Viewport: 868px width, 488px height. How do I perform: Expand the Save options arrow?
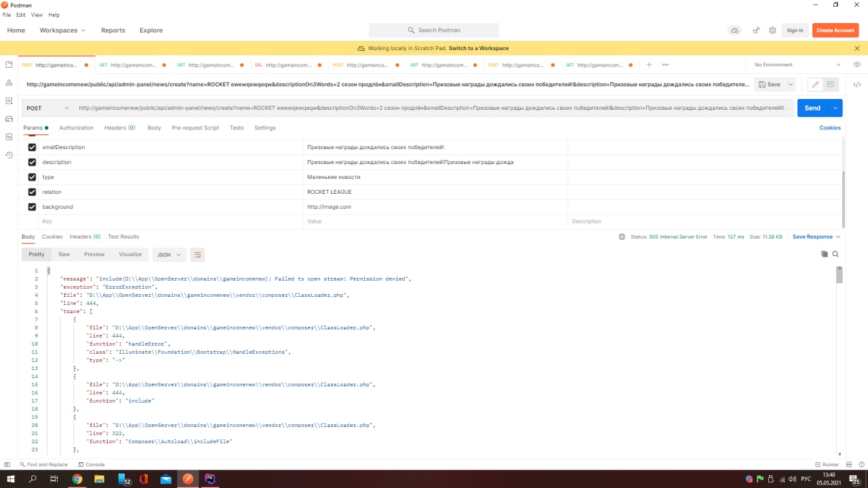[791, 85]
